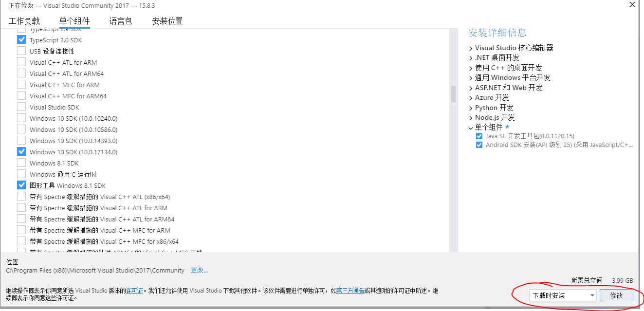This screenshot has height=311, width=644.
Task: Switch to the 工作负载 tab
Action: [24, 21]
